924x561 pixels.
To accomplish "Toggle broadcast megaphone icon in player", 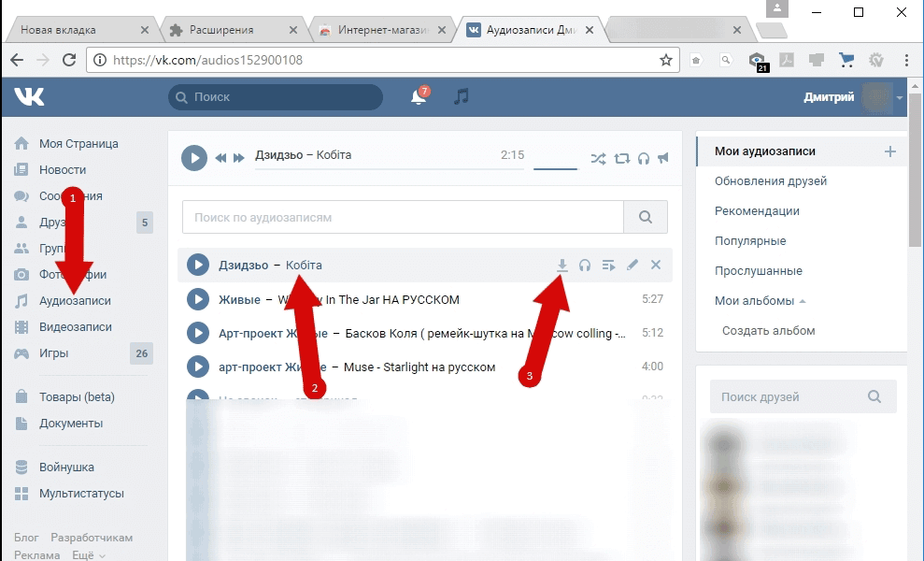I will [x=663, y=158].
